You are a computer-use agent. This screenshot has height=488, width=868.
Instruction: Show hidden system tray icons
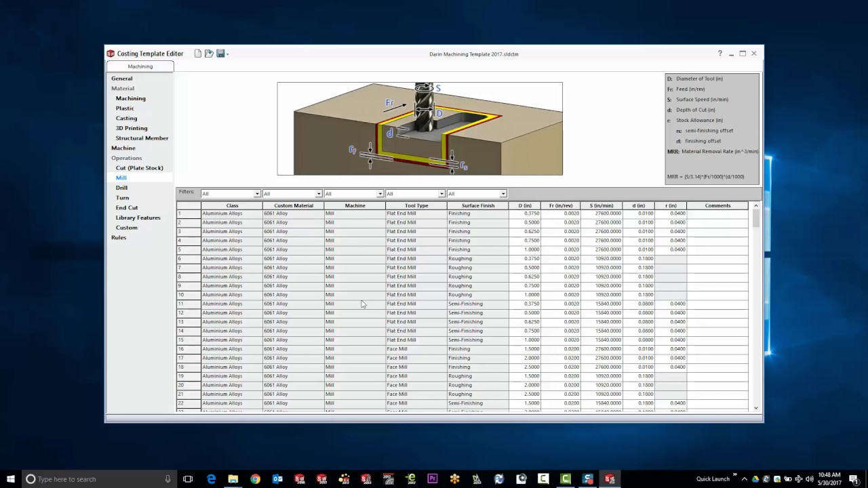(x=744, y=479)
